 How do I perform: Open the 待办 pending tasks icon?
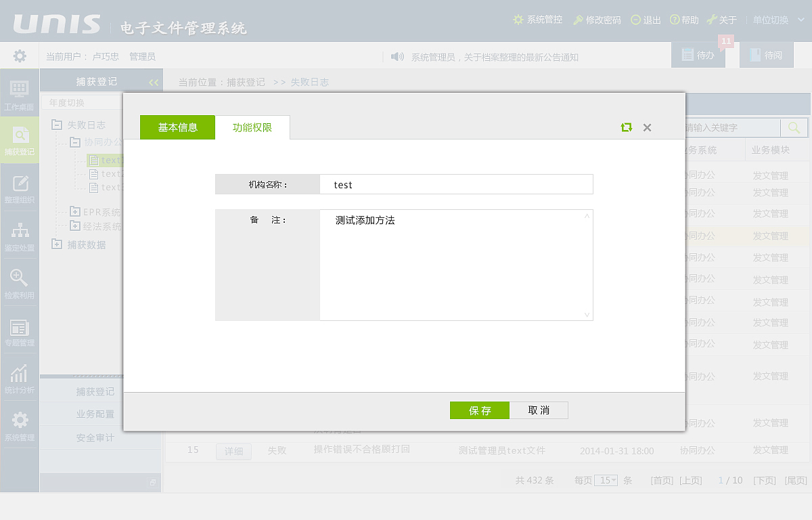point(698,54)
